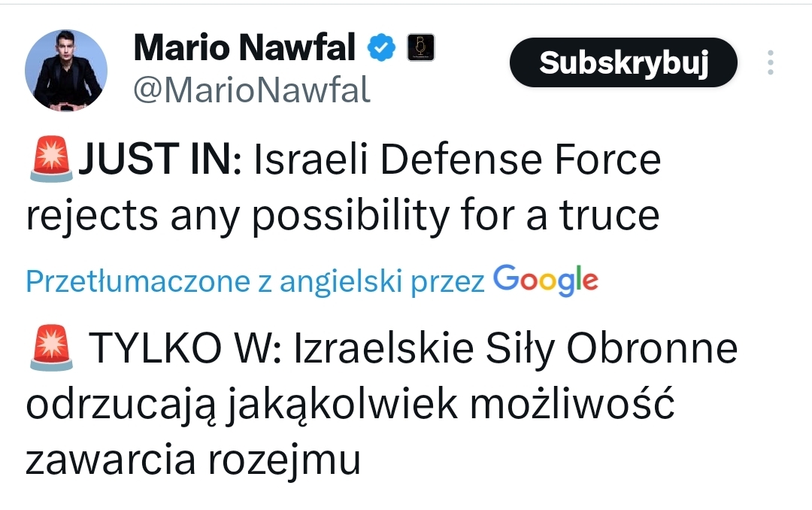Click the line 'odrzucają jakąkolwiek możliwość'

point(350,406)
